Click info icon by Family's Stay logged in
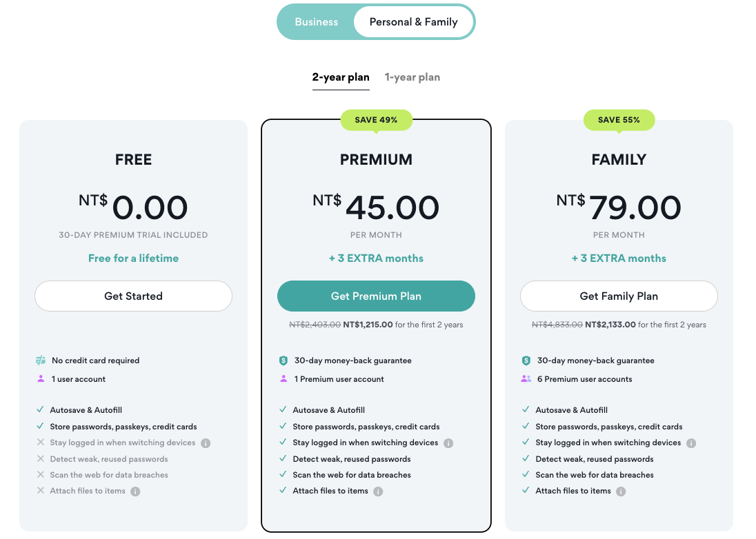Viewport: 756px width, 539px height. [x=691, y=443]
